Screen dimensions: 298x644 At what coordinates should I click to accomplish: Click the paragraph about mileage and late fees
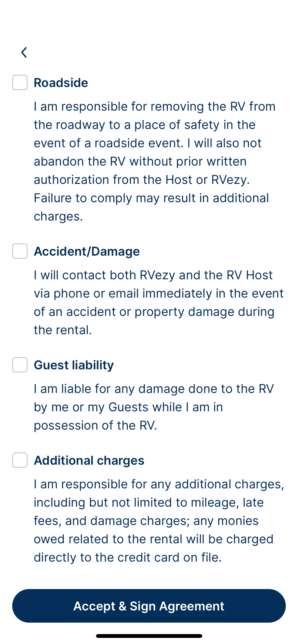pyautogui.click(x=158, y=521)
